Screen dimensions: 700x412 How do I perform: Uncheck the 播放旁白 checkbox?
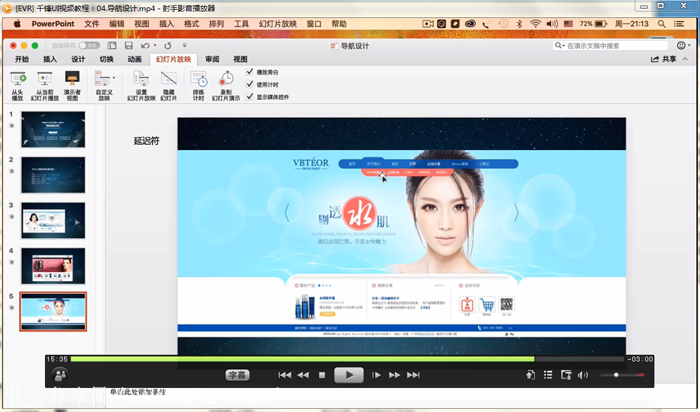coord(249,72)
